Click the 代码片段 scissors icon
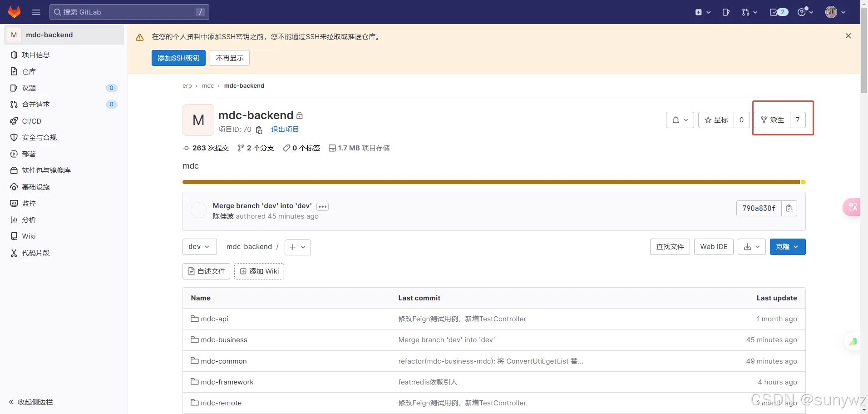 [x=14, y=253]
